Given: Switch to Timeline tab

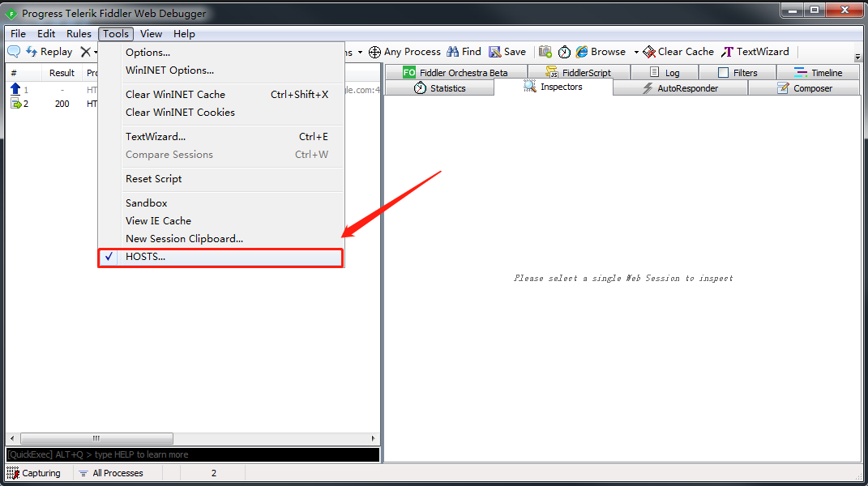Looking at the screenshot, I should (x=819, y=73).
